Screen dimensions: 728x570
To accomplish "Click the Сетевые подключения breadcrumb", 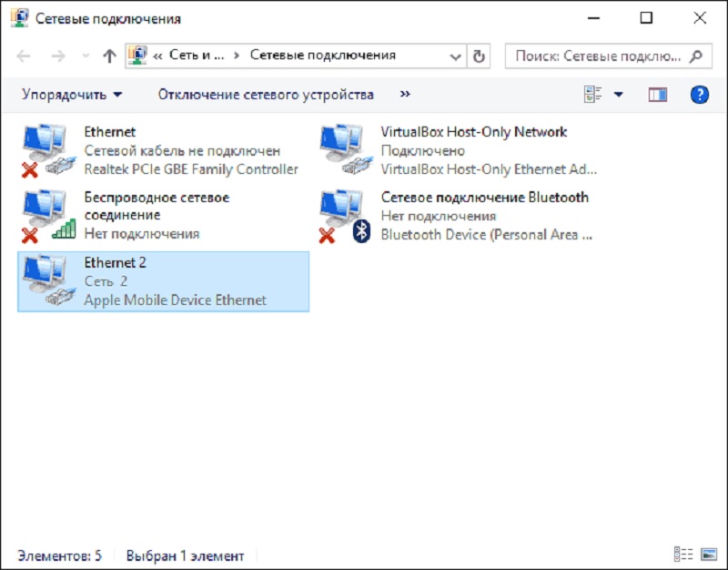I will pos(323,55).
